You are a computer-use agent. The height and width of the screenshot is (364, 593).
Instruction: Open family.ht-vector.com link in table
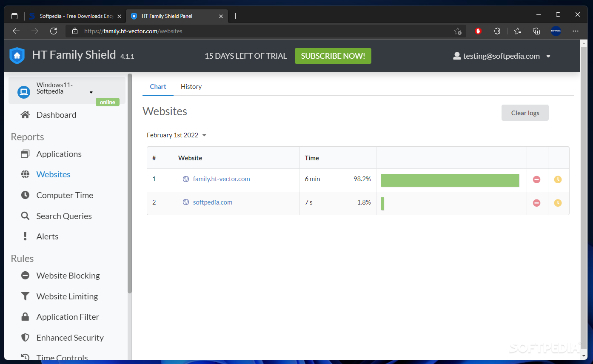tap(221, 179)
